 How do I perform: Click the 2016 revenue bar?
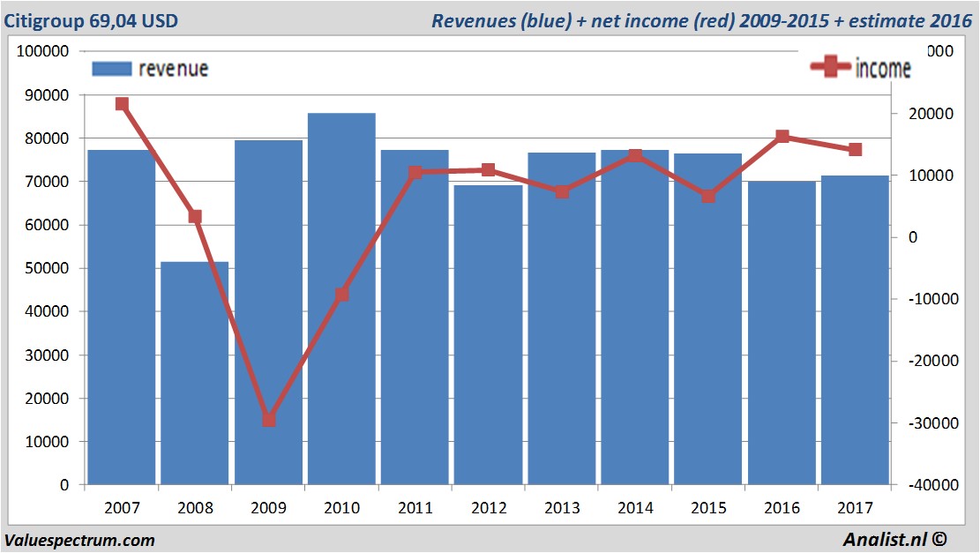(782, 333)
